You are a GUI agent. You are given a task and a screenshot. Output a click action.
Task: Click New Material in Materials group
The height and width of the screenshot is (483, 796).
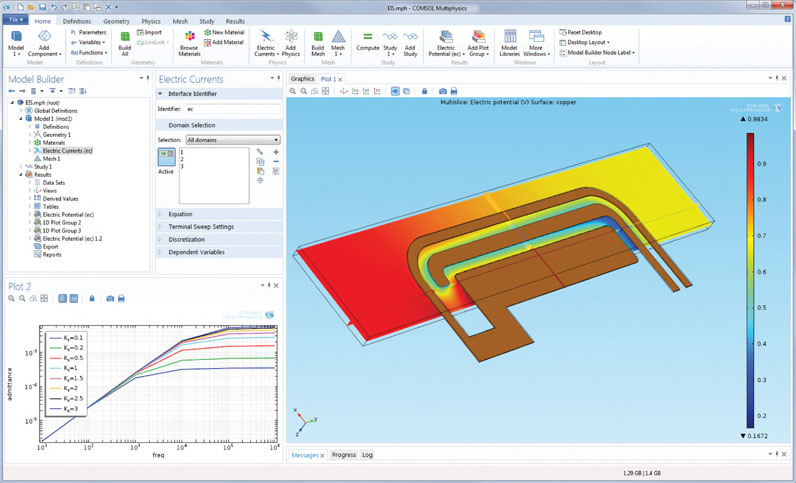coord(223,32)
